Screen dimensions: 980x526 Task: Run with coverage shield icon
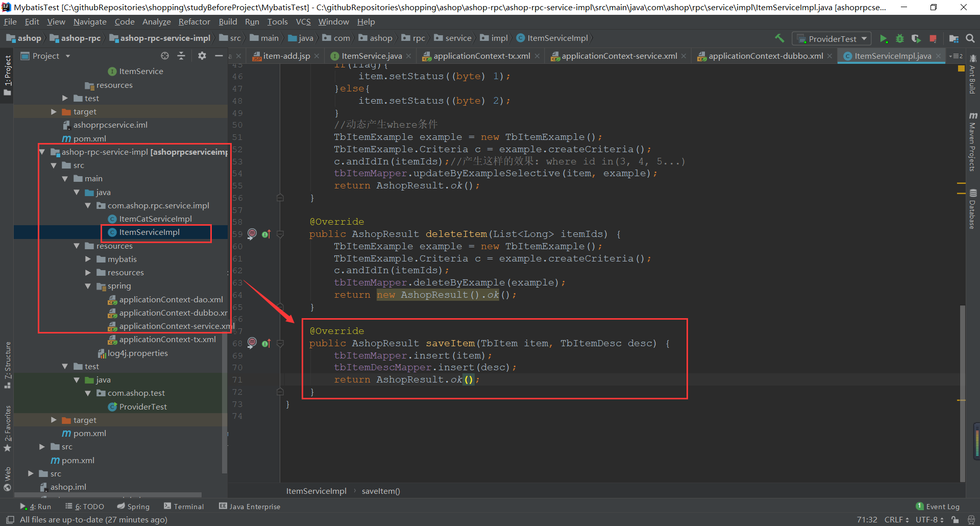coord(916,39)
